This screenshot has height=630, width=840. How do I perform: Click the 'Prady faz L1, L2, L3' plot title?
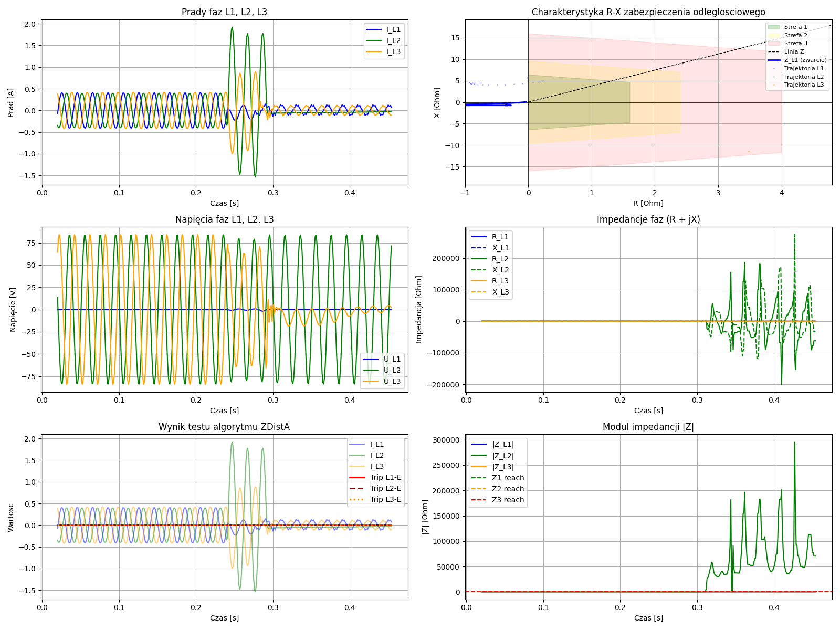(x=224, y=12)
